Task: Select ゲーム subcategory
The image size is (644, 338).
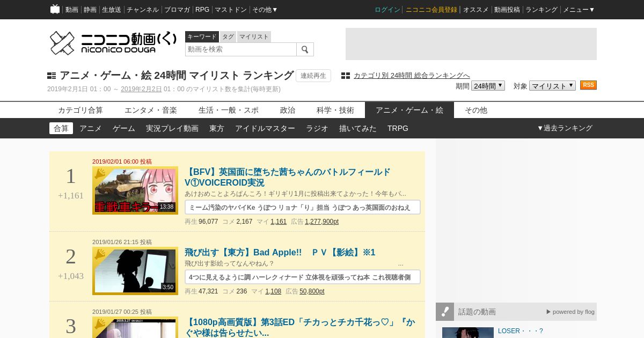Action: tap(124, 128)
